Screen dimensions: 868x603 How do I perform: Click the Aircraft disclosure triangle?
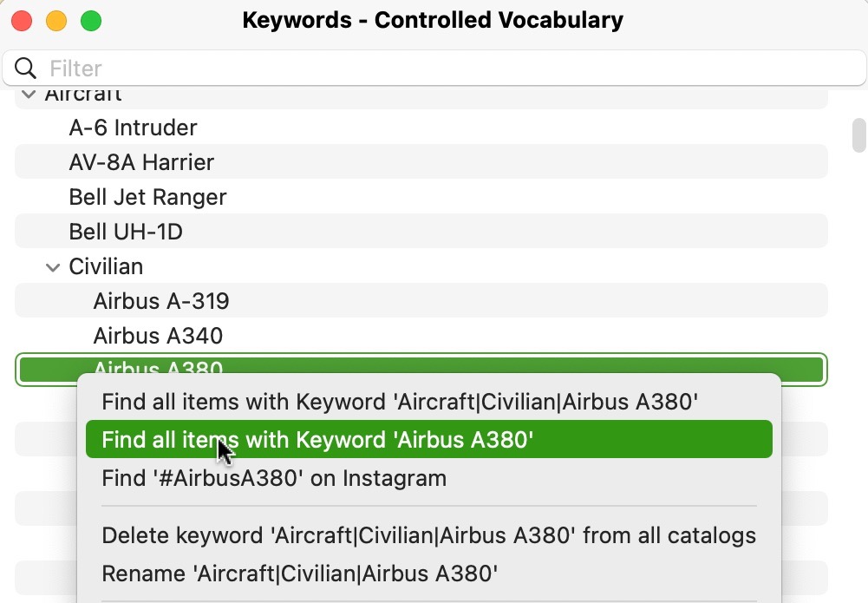[x=29, y=94]
